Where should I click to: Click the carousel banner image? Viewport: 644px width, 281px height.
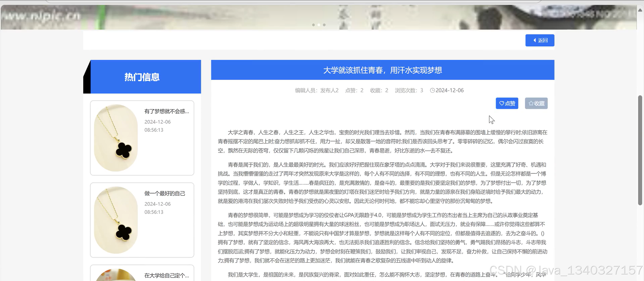click(x=318, y=17)
